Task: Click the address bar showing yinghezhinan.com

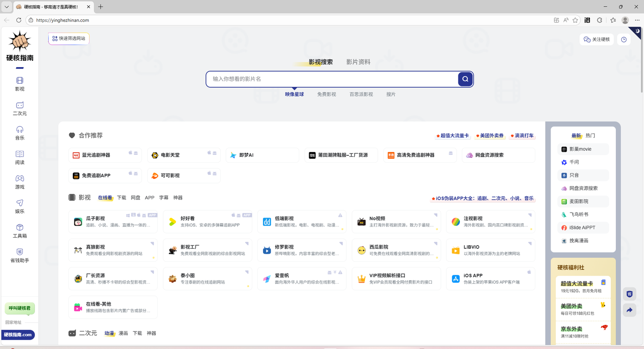Action: (x=288, y=20)
